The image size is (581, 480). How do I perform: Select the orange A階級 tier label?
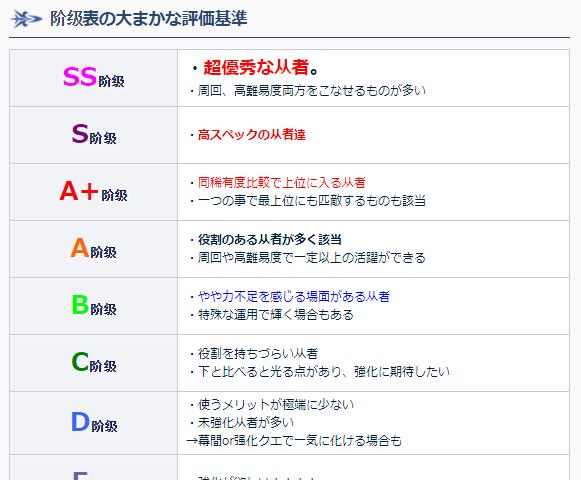click(x=93, y=249)
